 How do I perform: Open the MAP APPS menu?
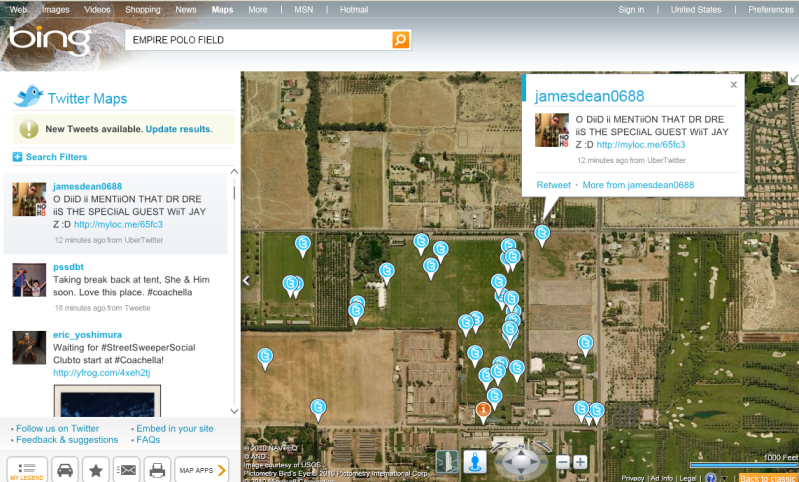(x=202, y=470)
